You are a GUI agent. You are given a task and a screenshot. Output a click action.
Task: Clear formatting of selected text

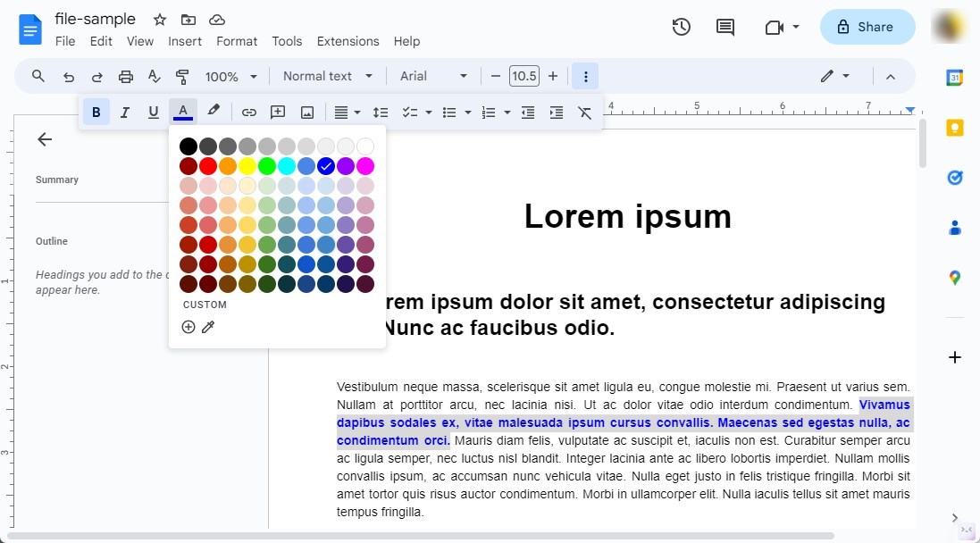pyautogui.click(x=584, y=112)
